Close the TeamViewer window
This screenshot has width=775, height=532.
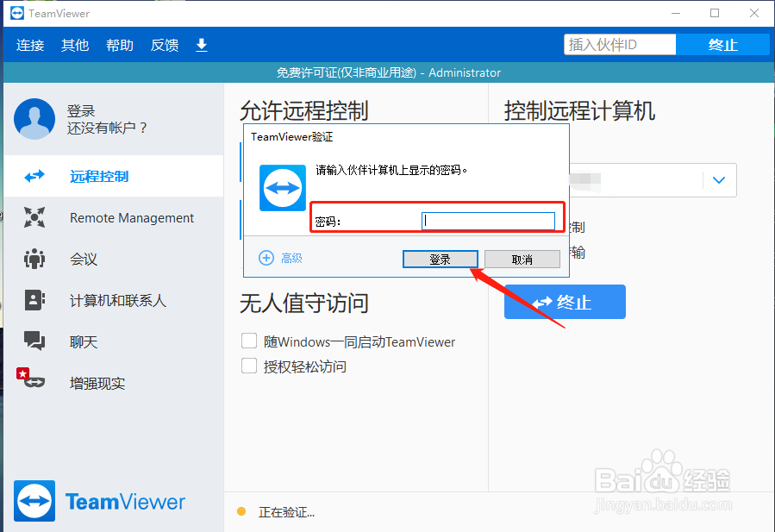[753, 13]
